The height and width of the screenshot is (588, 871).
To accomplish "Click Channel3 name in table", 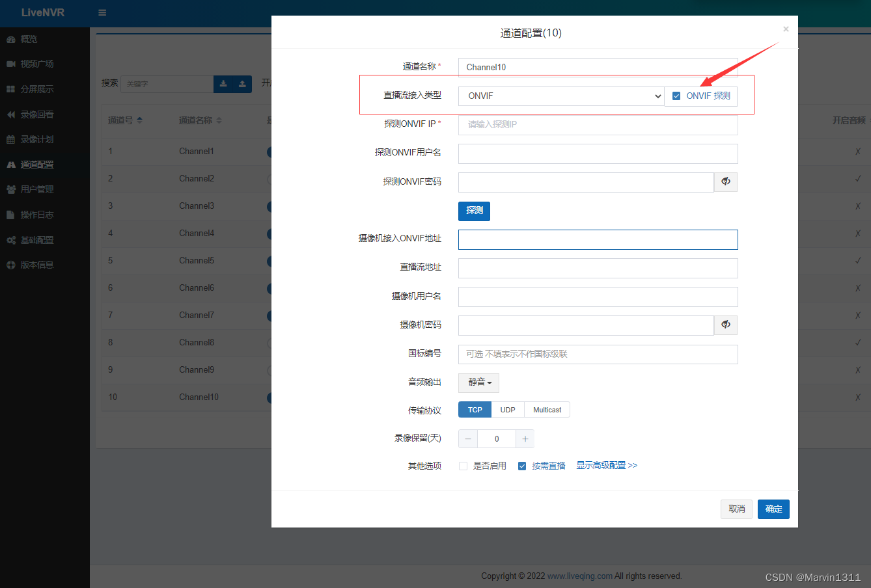I will [197, 206].
